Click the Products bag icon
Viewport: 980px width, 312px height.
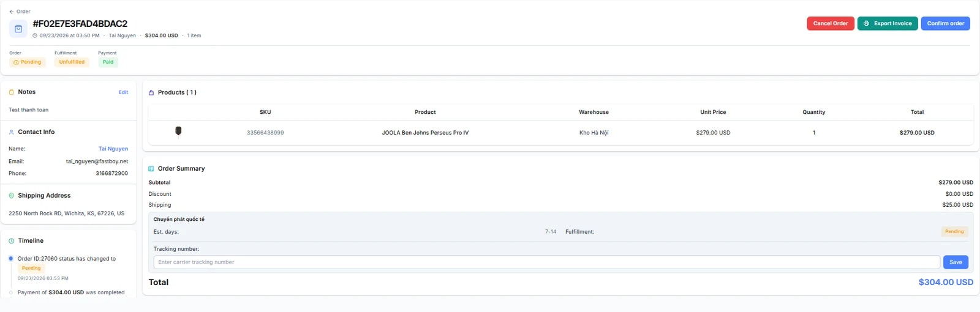151,93
